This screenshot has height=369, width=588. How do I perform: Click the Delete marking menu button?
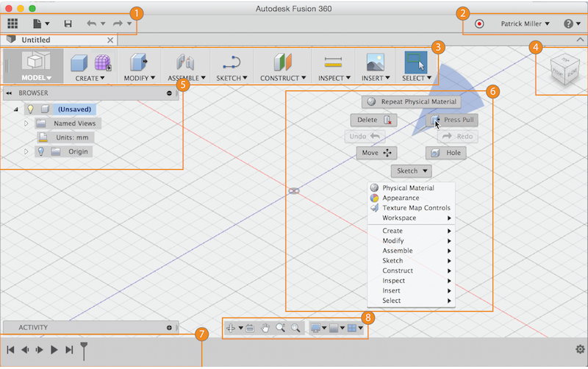coord(373,120)
